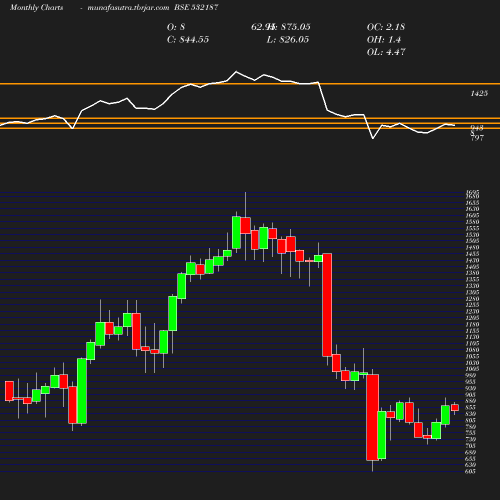Click the '1605' price axis label
The width and height of the screenshot is (500, 500).
tap(472, 215)
